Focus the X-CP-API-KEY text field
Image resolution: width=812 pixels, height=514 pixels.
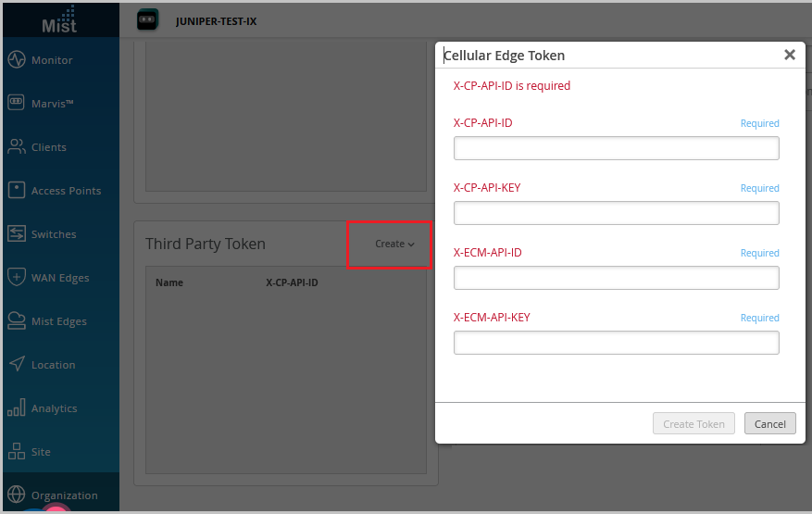point(616,213)
